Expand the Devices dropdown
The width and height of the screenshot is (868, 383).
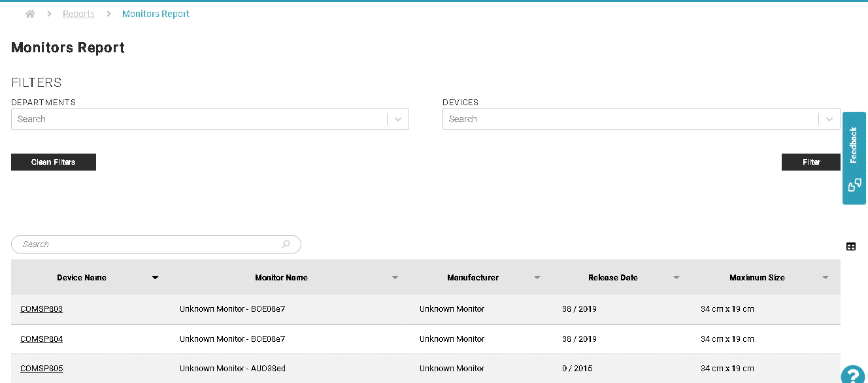(829, 119)
